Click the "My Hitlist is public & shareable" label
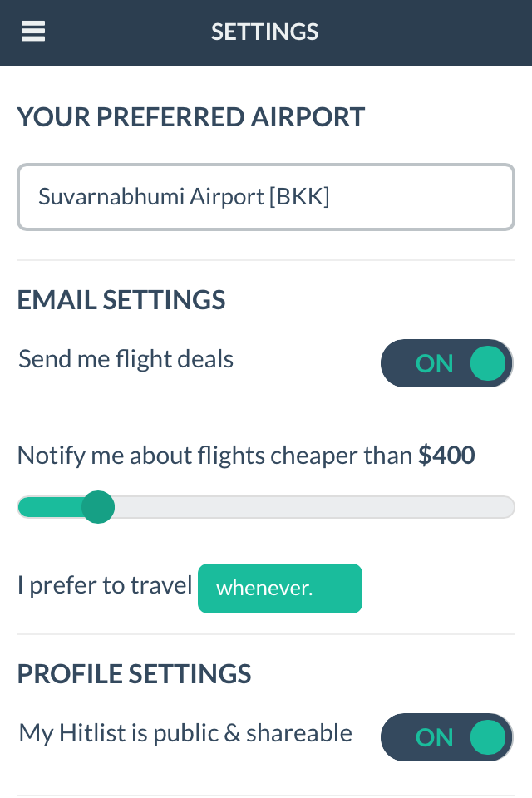 185,733
